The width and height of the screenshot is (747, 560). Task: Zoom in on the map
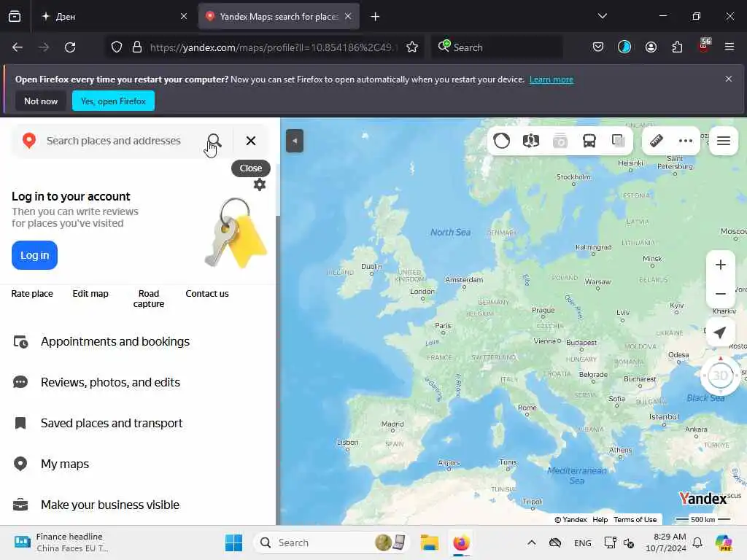click(x=720, y=265)
